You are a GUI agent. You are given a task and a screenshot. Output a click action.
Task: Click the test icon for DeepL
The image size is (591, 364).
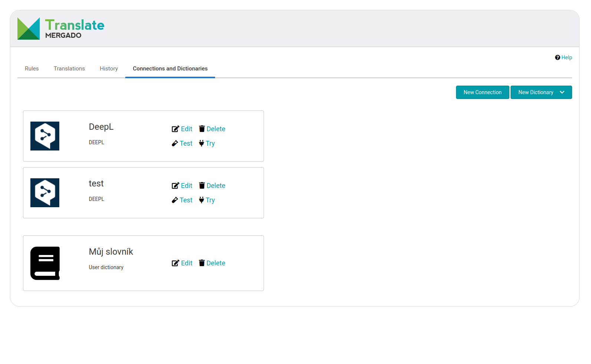[x=175, y=143]
